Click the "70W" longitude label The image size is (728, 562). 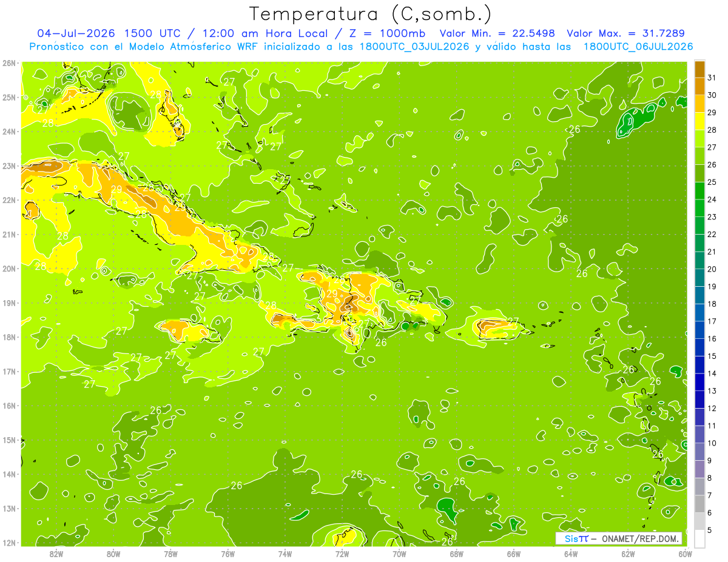pos(399,554)
